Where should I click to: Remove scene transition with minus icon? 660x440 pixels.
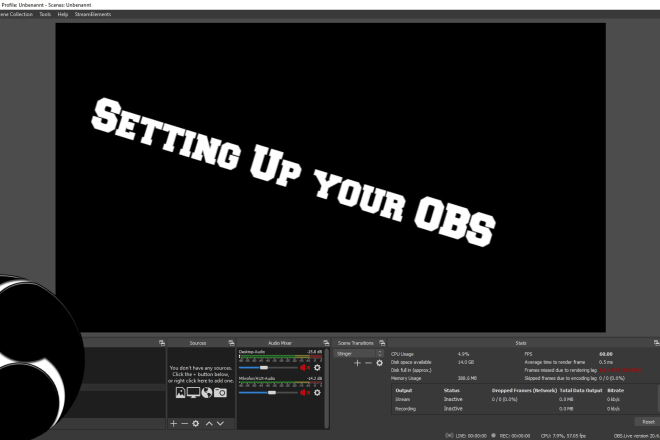click(x=368, y=363)
